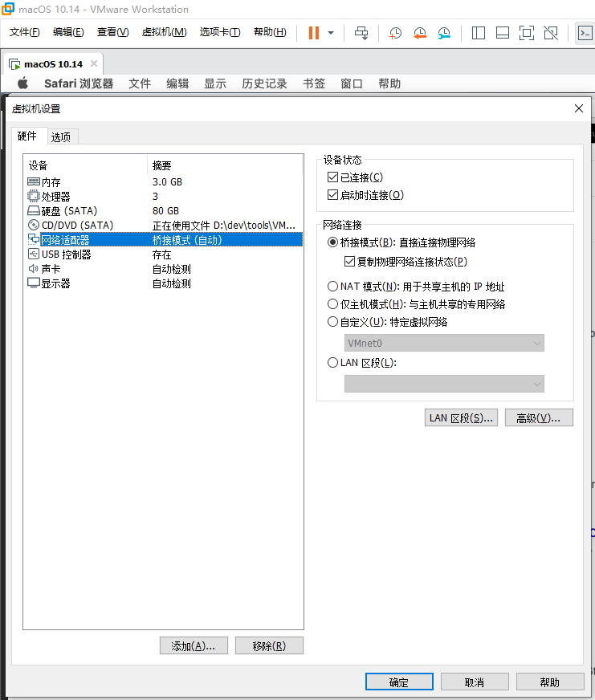This screenshot has width=595, height=700.
Task: Select the 显示器 display device icon
Action: click(x=34, y=283)
